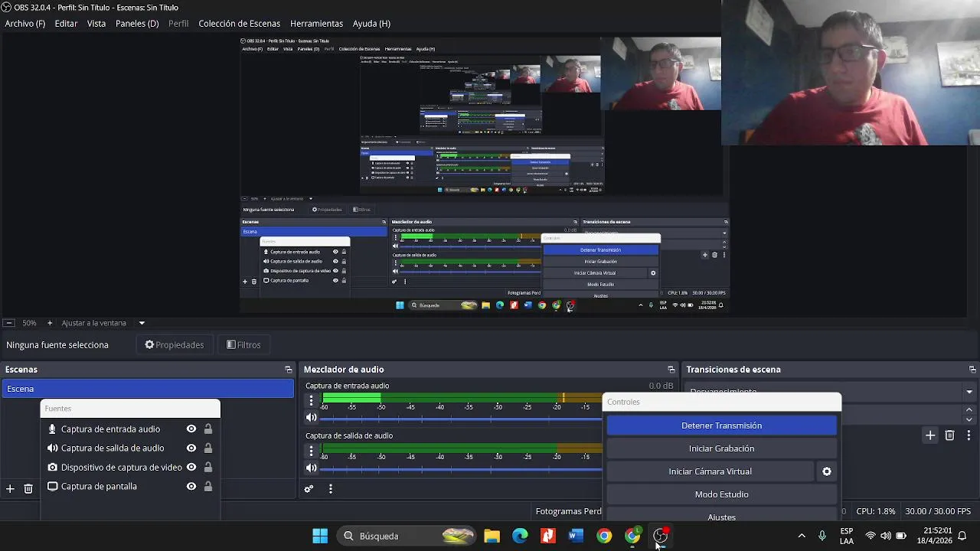Viewport: 980px width, 551px height.
Task: Click microphone icon of Captura de entrada audio source
Action: point(52,429)
